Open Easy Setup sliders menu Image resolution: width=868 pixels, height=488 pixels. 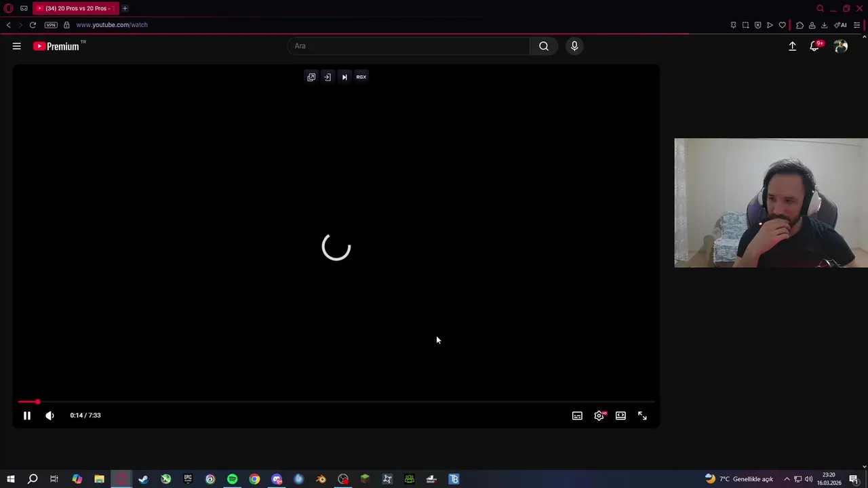pos(856,25)
